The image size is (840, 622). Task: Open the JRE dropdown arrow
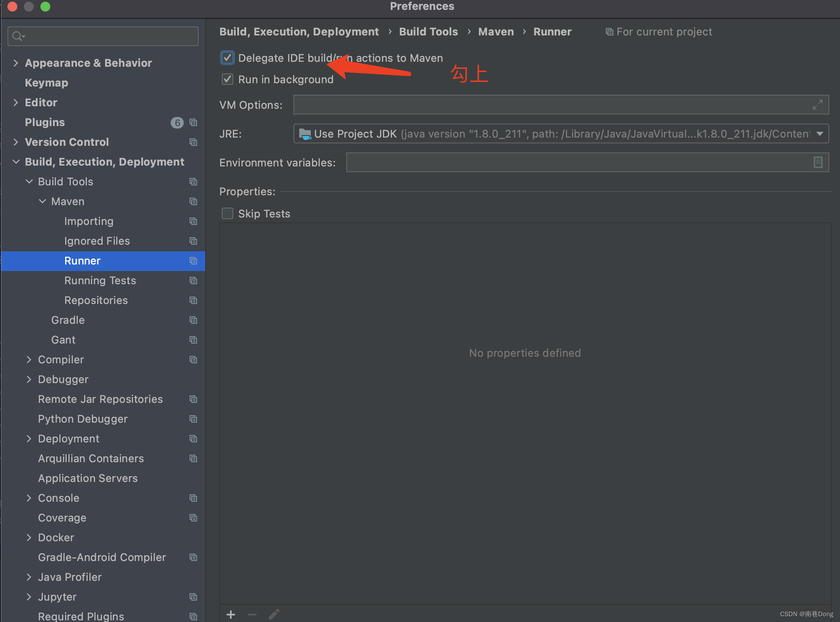pos(820,133)
